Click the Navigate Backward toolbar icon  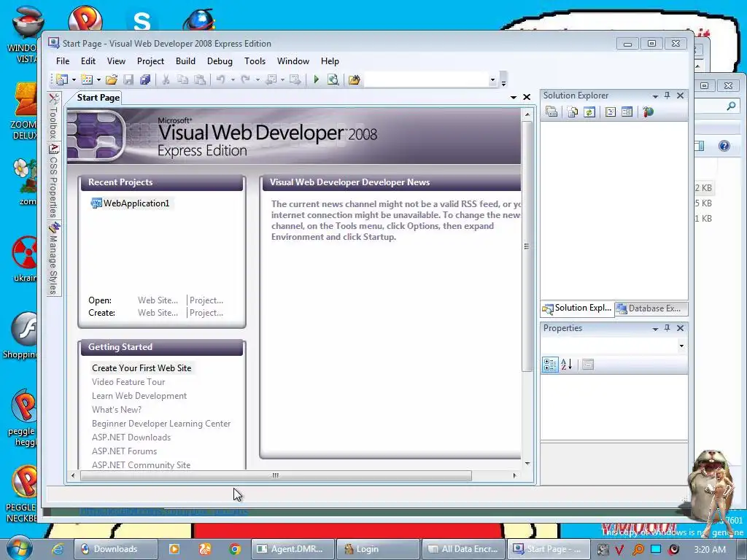[271, 79]
